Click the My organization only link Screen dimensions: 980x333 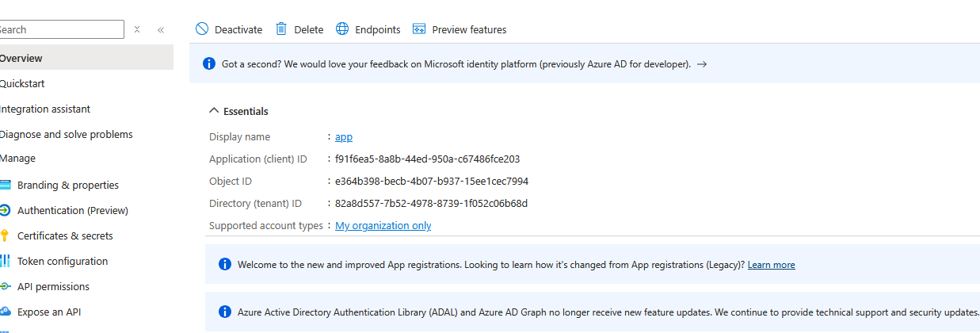[383, 225]
